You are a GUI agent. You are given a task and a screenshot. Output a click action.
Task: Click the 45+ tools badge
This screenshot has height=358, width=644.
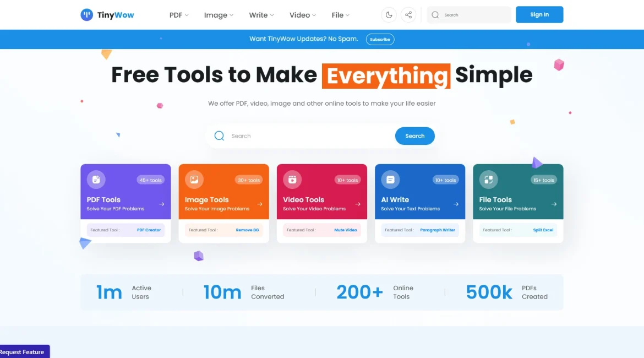[x=150, y=180]
